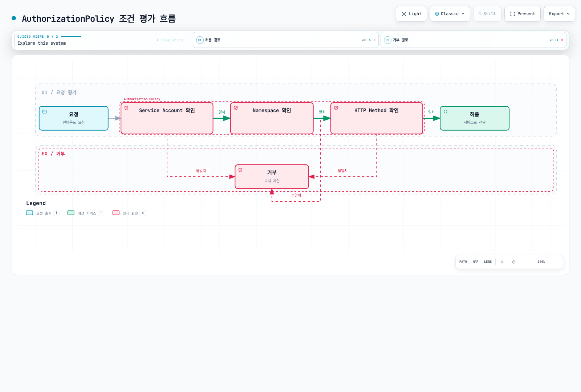
Task: Select the Namespace 확인 node
Action: click(x=272, y=118)
